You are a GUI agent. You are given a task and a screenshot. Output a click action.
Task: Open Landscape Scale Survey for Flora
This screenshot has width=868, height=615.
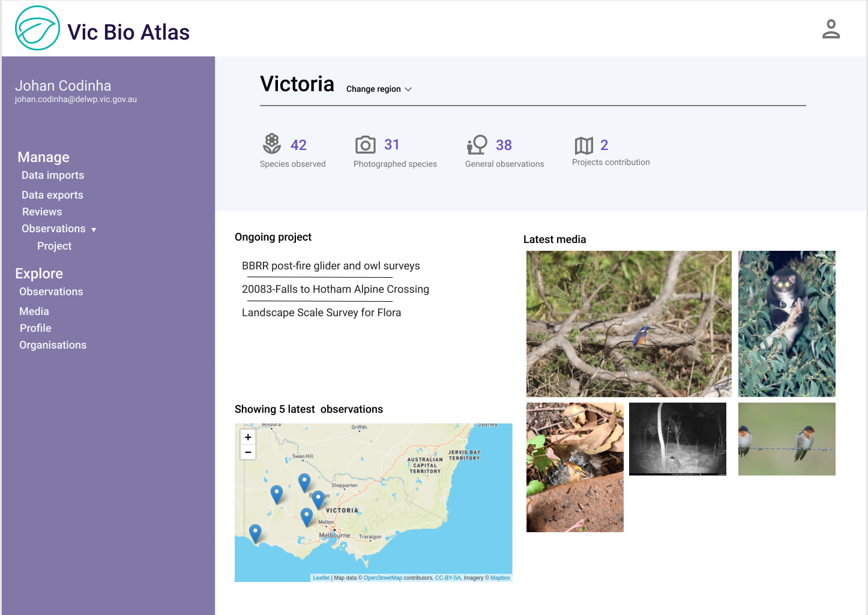(321, 313)
